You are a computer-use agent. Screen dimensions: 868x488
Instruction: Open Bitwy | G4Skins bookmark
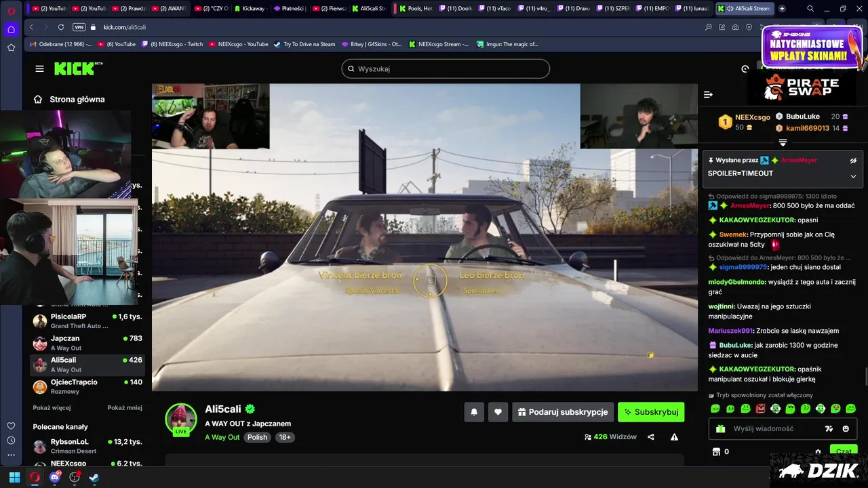pos(371,44)
